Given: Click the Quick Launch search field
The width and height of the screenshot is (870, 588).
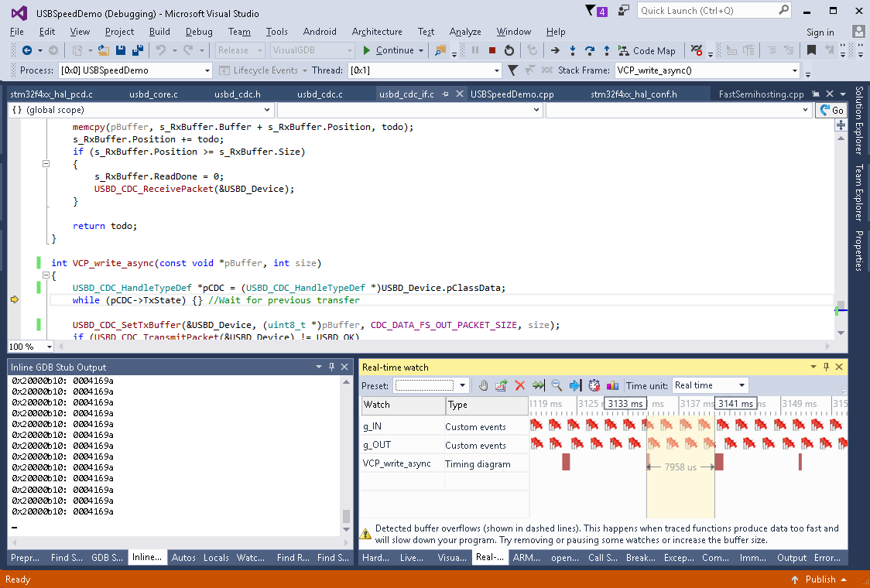Looking at the screenshot, I should pyautogui.click(x=707, y=11).
